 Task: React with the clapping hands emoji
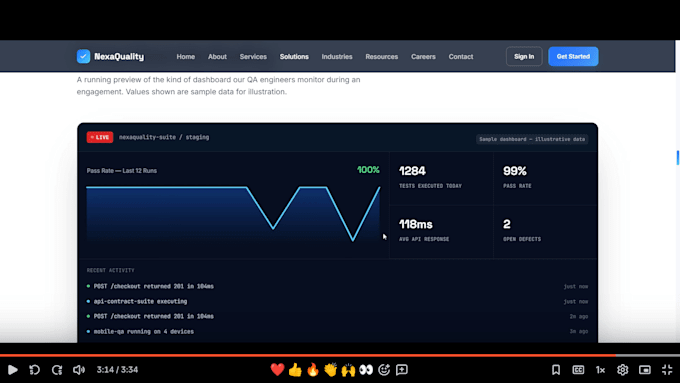click(x=330, y=370)
